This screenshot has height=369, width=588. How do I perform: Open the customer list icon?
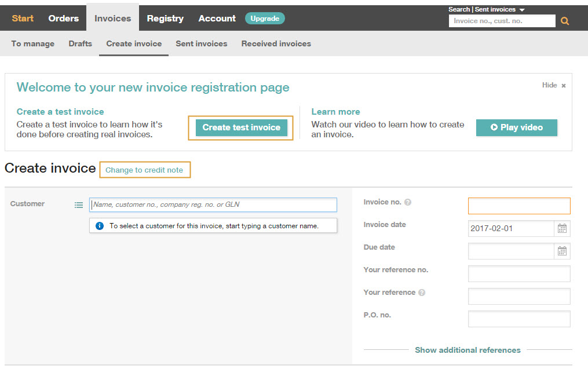click(79, 204)
